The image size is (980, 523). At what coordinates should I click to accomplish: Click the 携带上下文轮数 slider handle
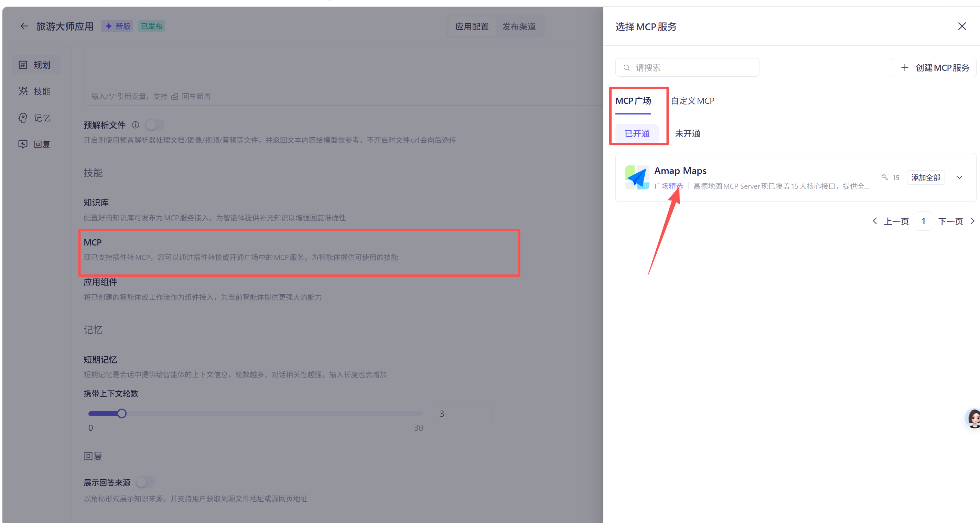(x=122, y=413)
